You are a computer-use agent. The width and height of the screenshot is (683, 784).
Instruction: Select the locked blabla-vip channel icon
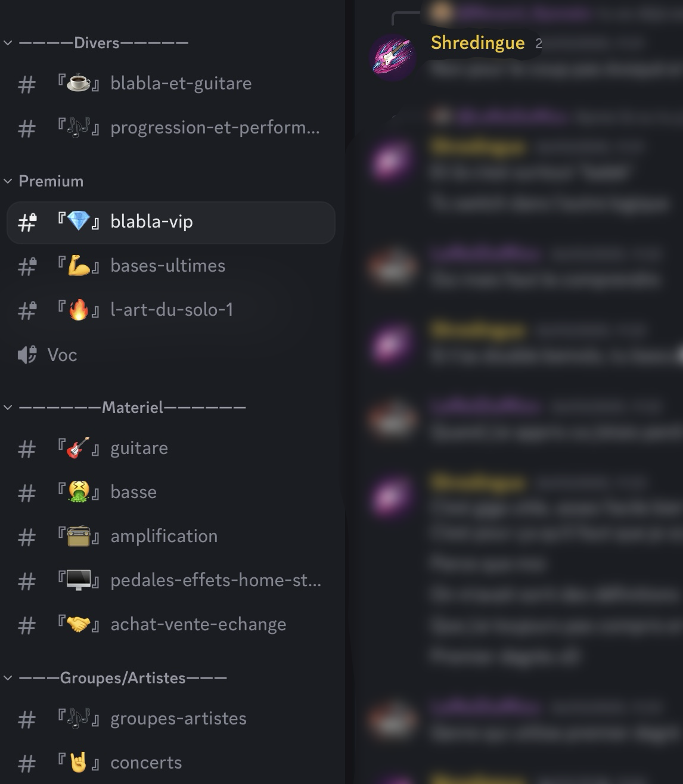[x=27, y=222]
